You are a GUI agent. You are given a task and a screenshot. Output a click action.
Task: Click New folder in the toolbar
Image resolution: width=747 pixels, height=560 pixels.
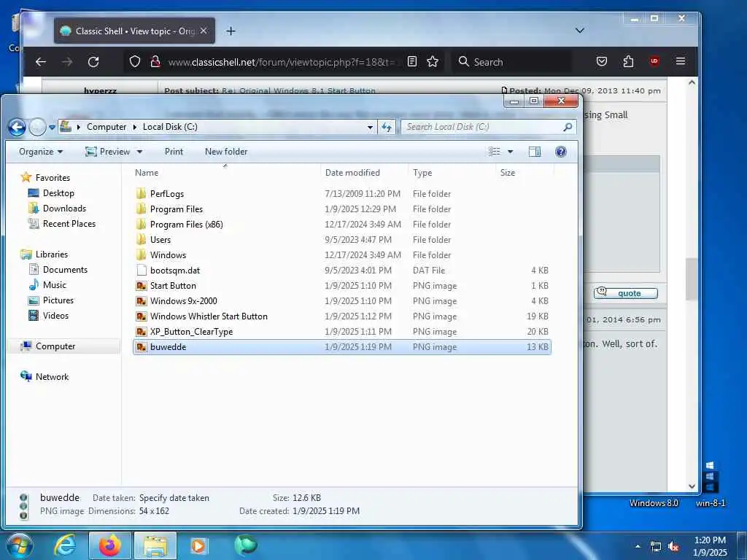point(226,152)
